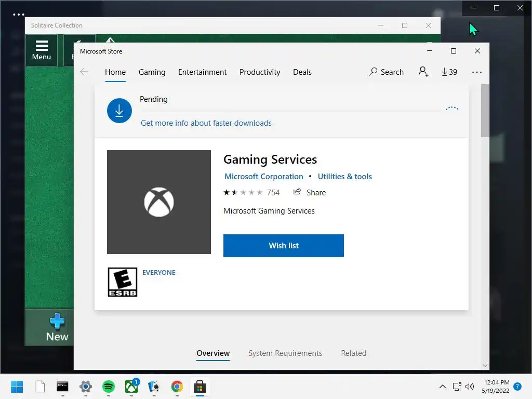The height and width of the screenshot is (399, 532).
Task: Open Google Chrome from the taskbar
Action: point(177,387)
